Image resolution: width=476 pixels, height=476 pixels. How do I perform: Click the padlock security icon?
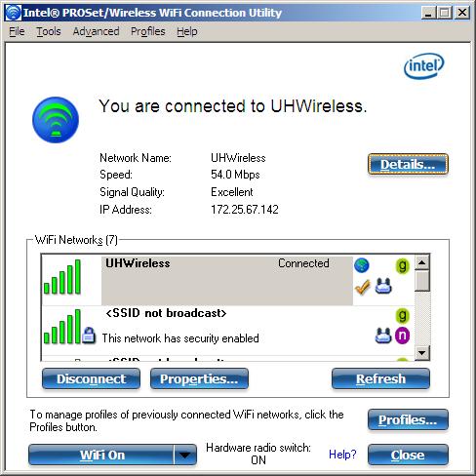[x=89, y=336]
